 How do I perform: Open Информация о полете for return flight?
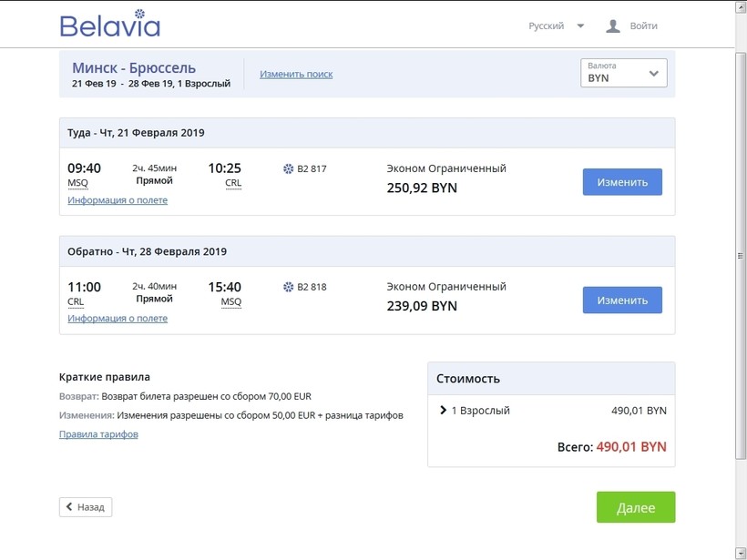(118, 319)
